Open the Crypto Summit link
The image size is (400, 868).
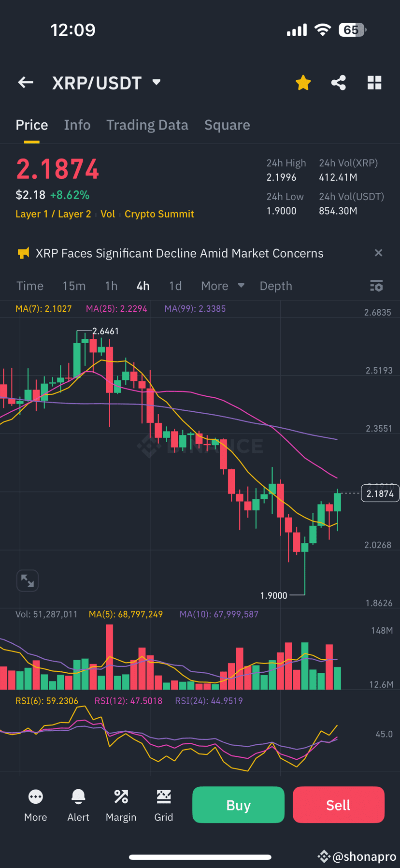point(159,214)
